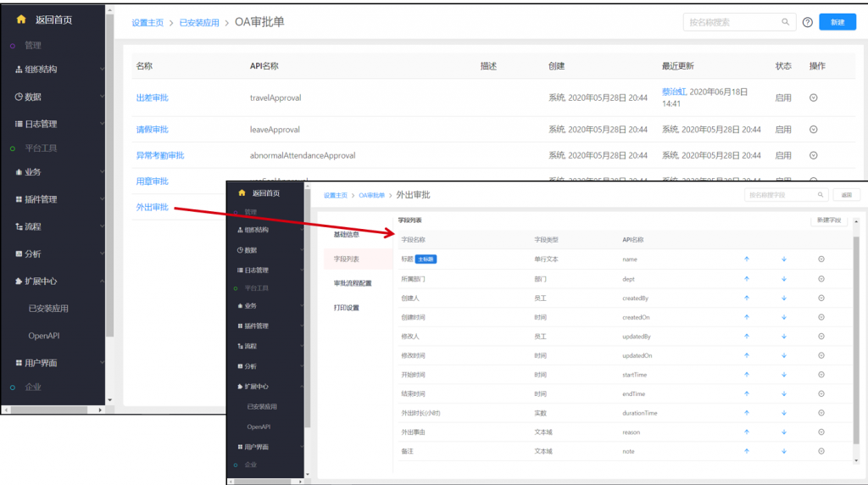868x485 pixels.
Task: Focus the 按名称搜索字段 search field
Action: point(779,195)
